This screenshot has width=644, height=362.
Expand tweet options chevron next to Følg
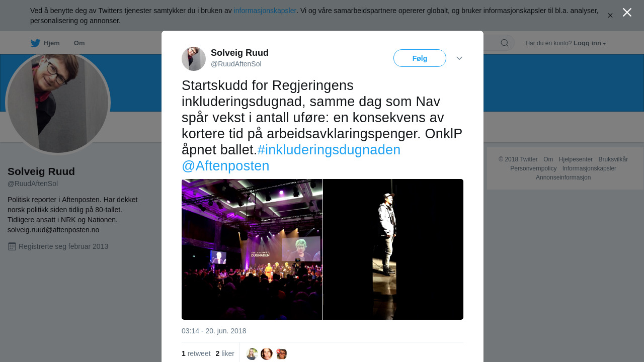point(459,58)
